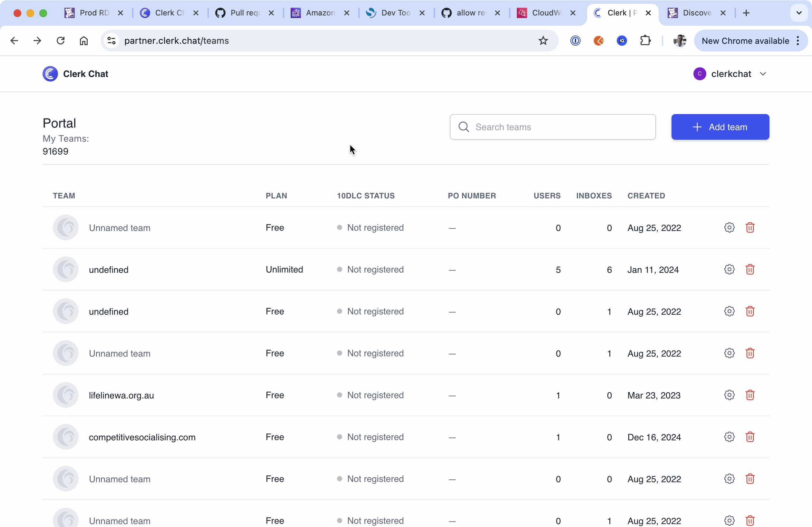
Task: Switch to the Amazon tab
Action: 313,13
